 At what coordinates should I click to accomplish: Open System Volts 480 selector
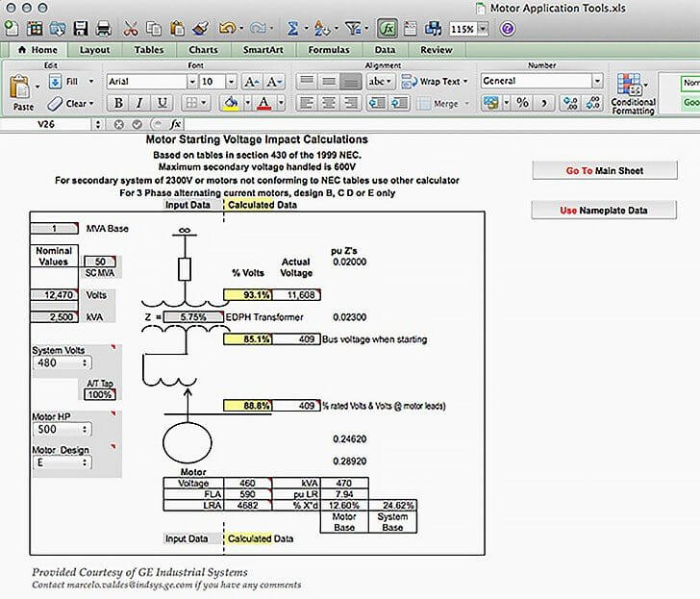click(x=62, y=362)
